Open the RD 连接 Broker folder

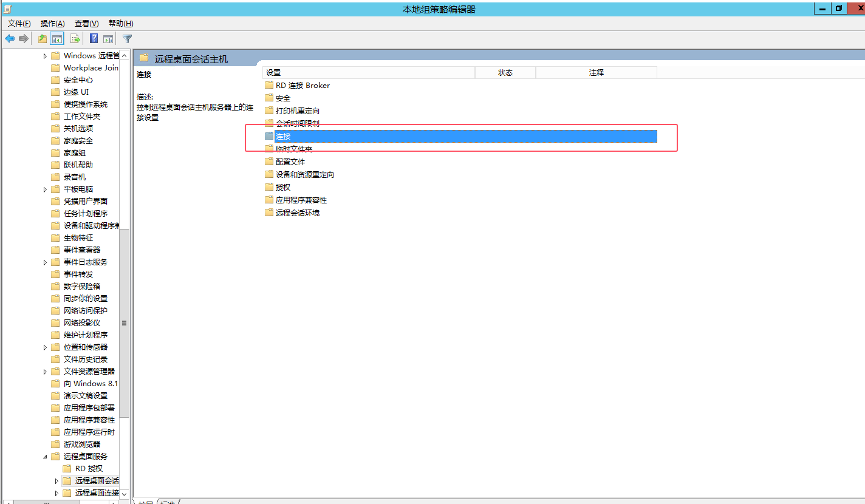coord(302,85)
